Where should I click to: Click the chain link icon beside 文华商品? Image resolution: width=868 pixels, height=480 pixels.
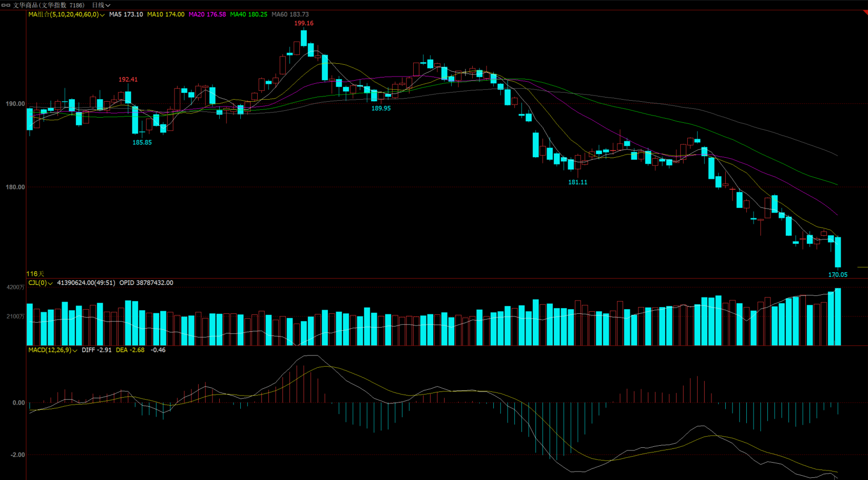[6, 5]
